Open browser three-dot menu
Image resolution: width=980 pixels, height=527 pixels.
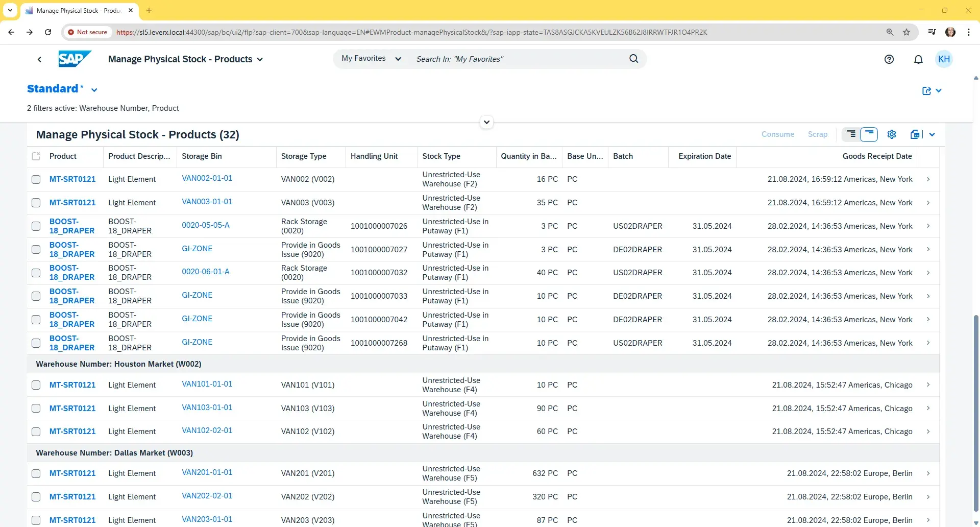[x=969, y=32]
